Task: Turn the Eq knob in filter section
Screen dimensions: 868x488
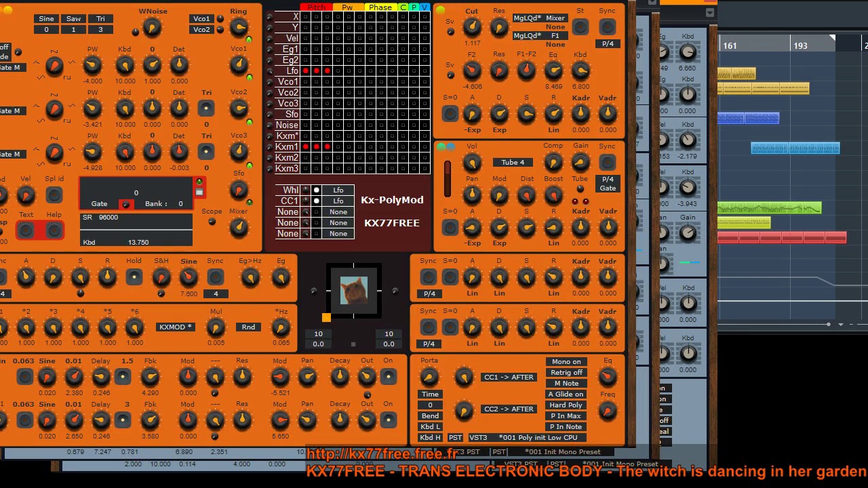Action: pos(553,70)
